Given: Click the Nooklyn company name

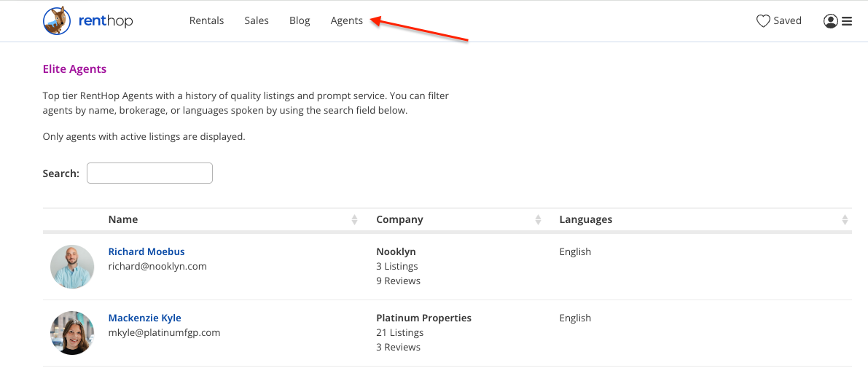Looking at the screenshot, I should [x=395, y=252].
